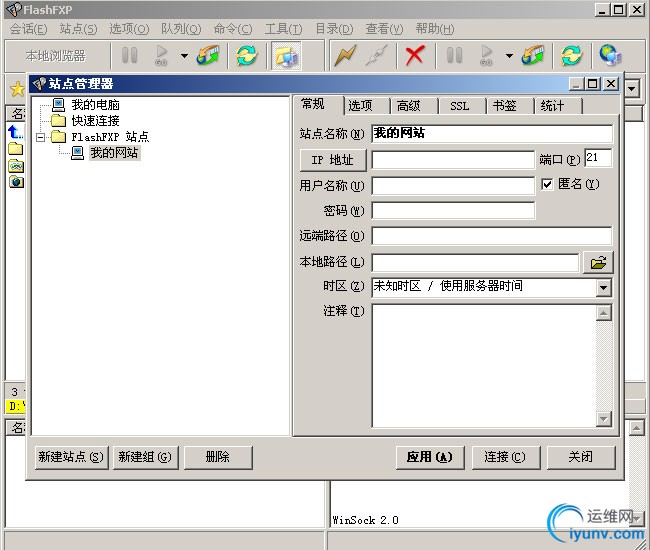The width and height of the screenshot is (650, 550).
Task: Toggle the 匿名(Y) checkbox
Action: point(547,184)
